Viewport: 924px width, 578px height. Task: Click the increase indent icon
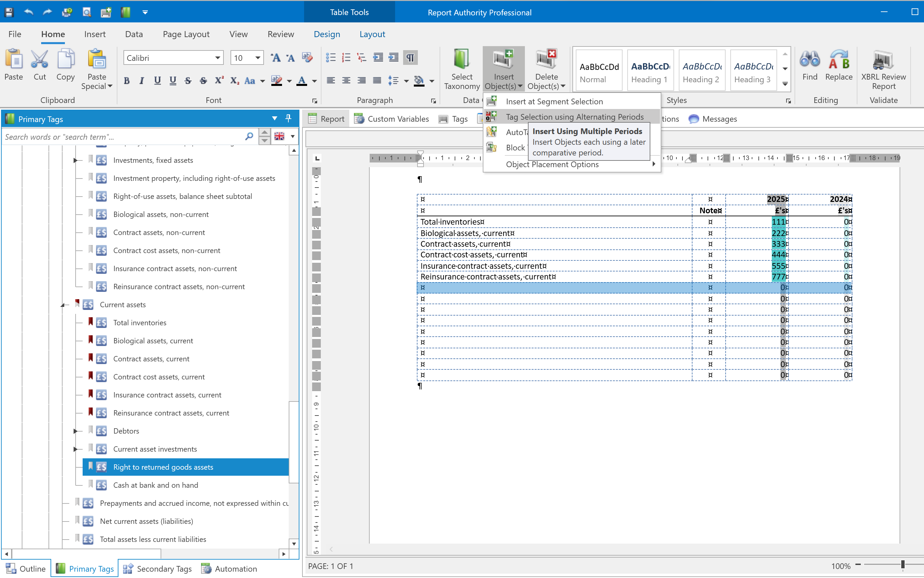click(393, 58)
